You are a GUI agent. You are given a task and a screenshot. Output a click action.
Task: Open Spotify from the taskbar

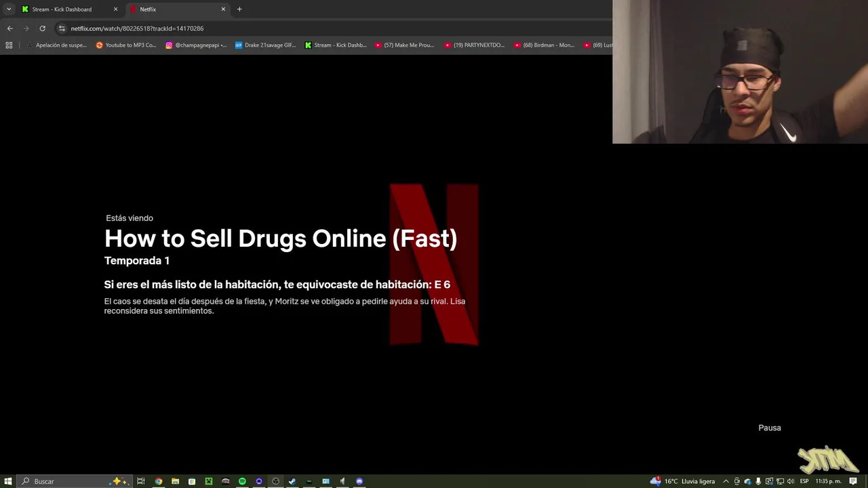click(242, 481)
